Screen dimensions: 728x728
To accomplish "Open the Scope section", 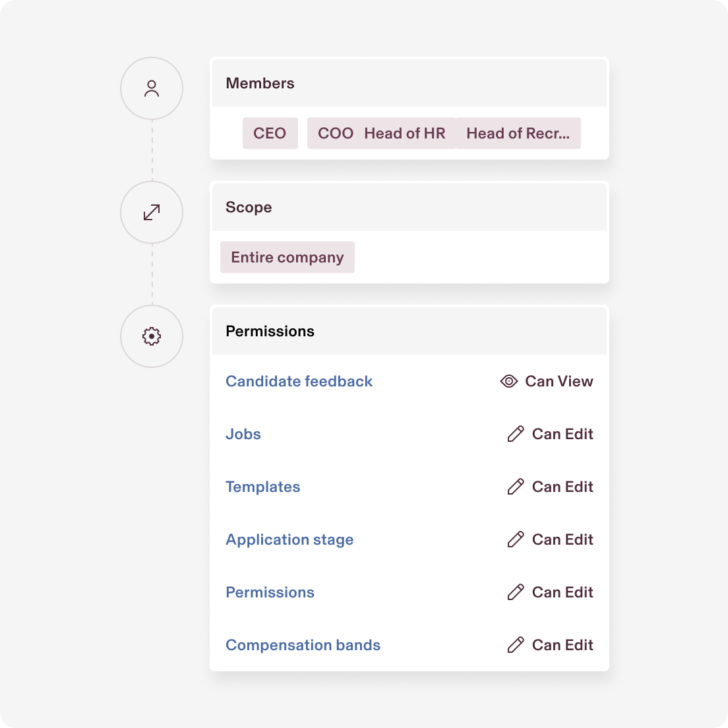I will pyautogui.click(x=249, y=207).
